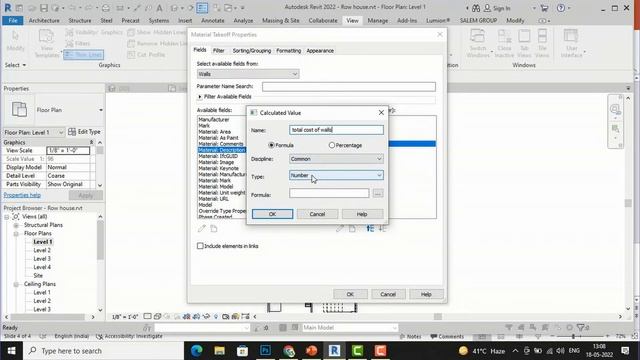Close the Calculated Value dialog

(x=381, y=112)
